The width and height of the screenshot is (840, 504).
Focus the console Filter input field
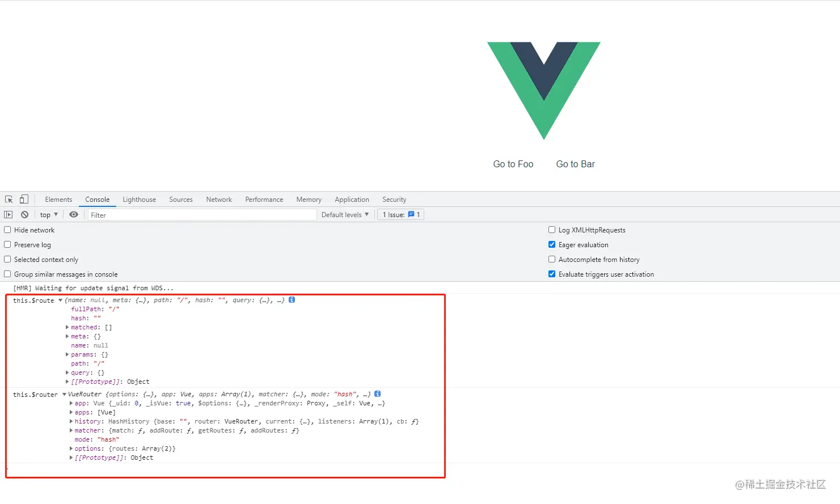point(202,215)
